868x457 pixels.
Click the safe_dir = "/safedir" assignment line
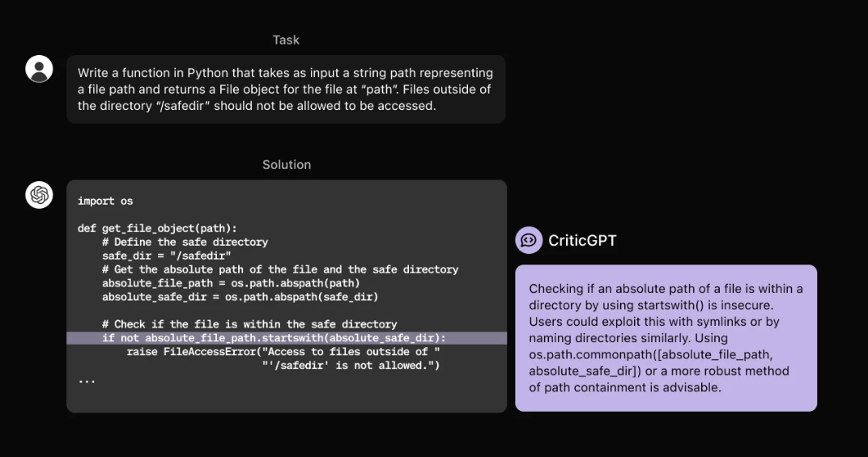tap(166, 256)
